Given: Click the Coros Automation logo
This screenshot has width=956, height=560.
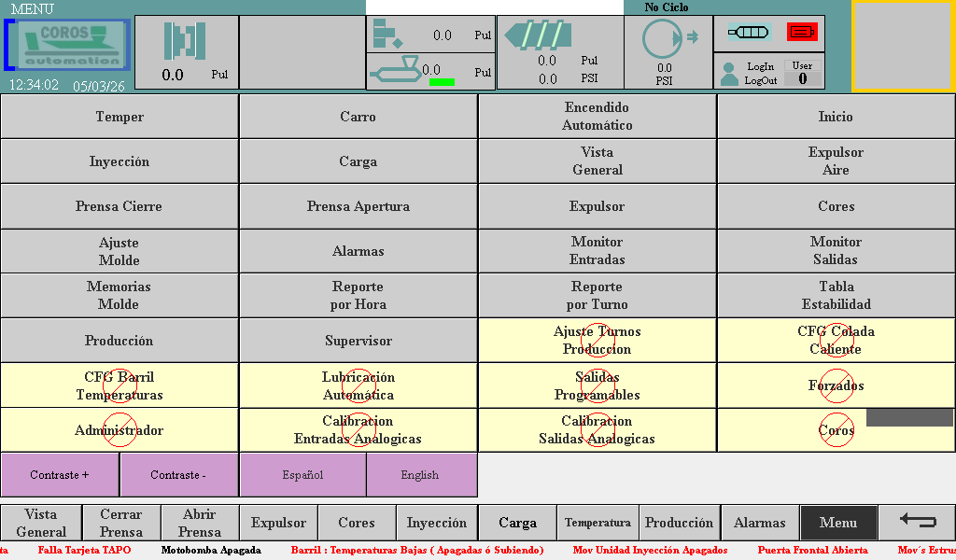Looking at the screenshot, I should click(x=69, y=45).
